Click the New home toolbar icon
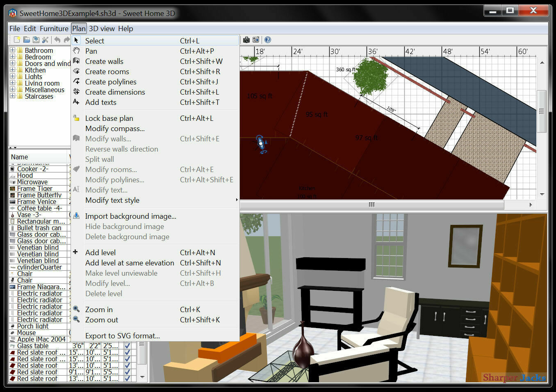The height and width of the screenshot is (392, 556). coord(17,40)
